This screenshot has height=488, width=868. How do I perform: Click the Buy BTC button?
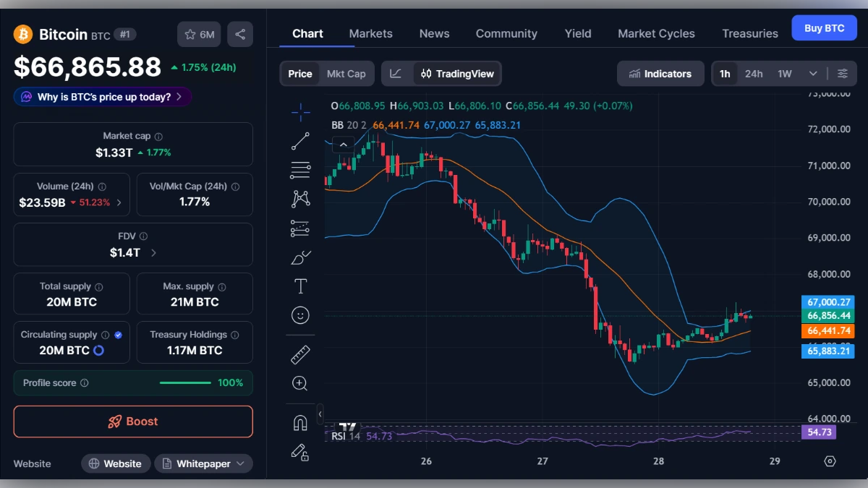[x=824, y=27]
